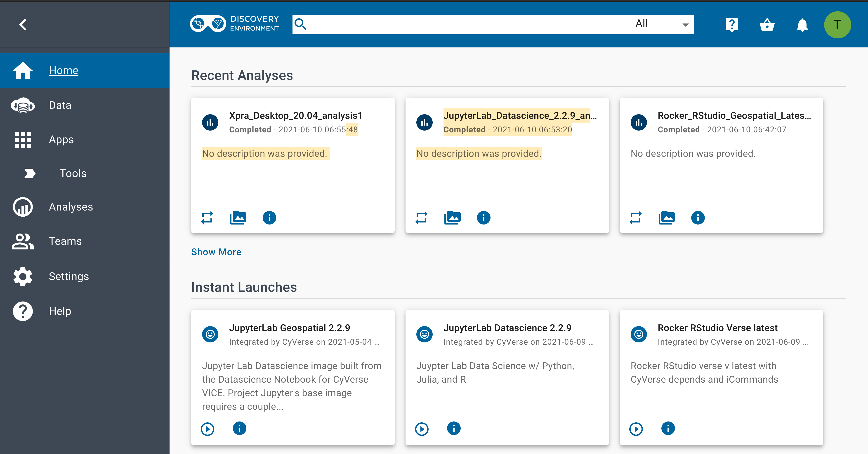Click the Recent Analyses heading
This screenshot has height=454, width=868.
(x=242, y=75)
